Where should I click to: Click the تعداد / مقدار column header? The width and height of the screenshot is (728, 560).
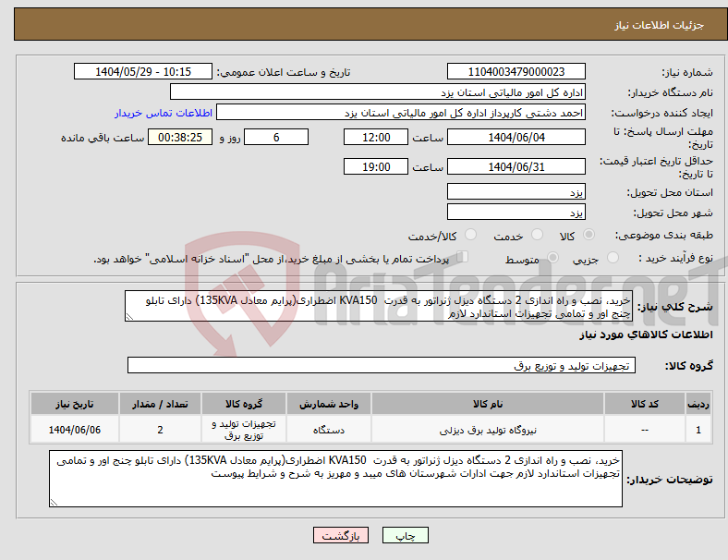coord(160,404)
